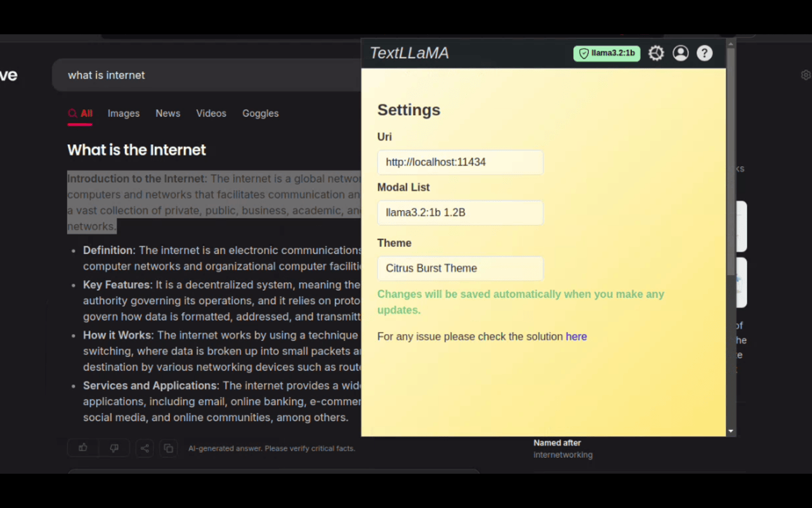This screenshot has height=508, width=812.
Task: Switch to the News tab
Action: (167, 113)
